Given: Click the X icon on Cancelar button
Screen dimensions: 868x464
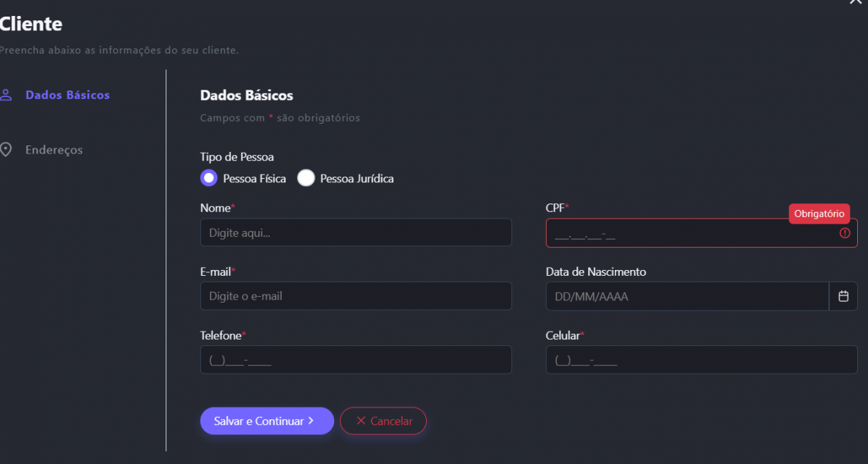Looking at the screenshot, I should [x=361, y=421].
